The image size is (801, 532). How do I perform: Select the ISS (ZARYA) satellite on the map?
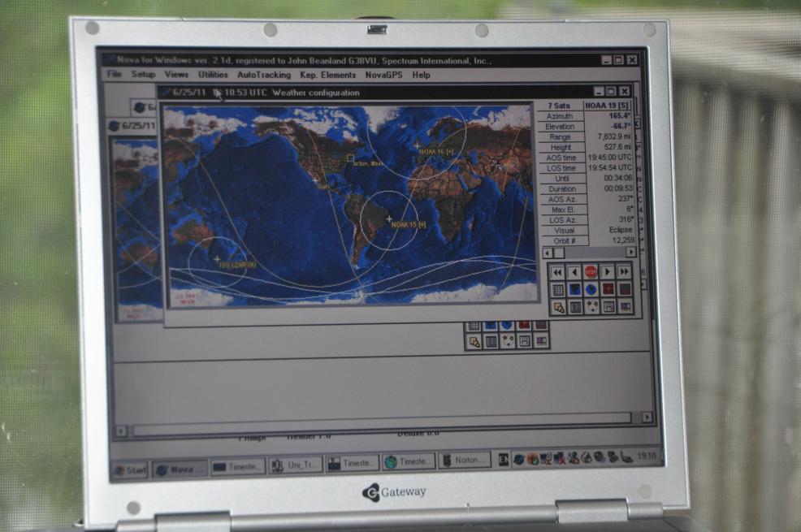point(217,259)
